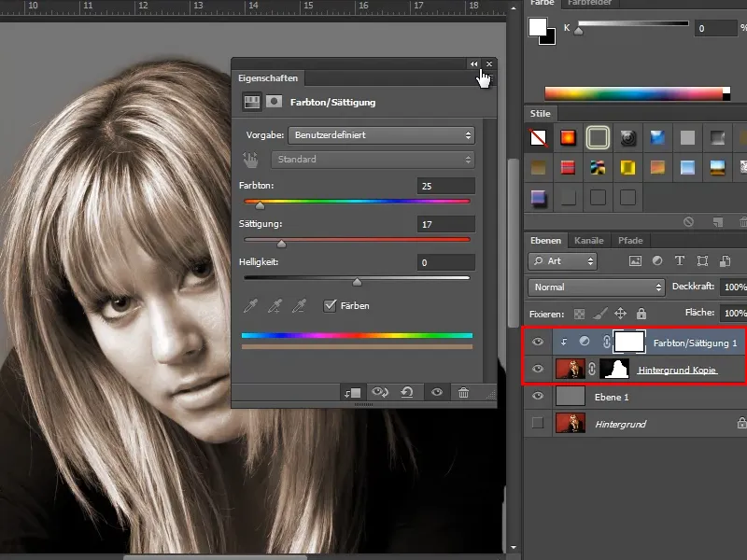Select the Hintergrund Kopie layer mask thumbnail

click(x=614, y=369)
